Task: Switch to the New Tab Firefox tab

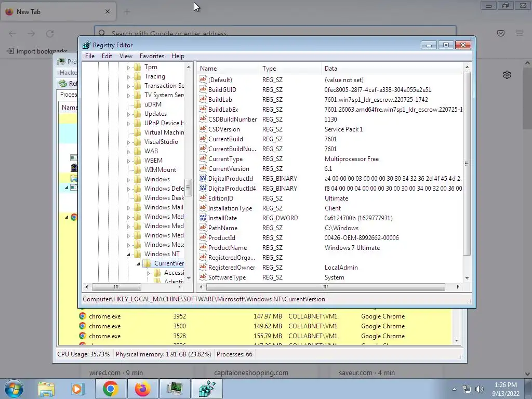Action: (58, 12)
